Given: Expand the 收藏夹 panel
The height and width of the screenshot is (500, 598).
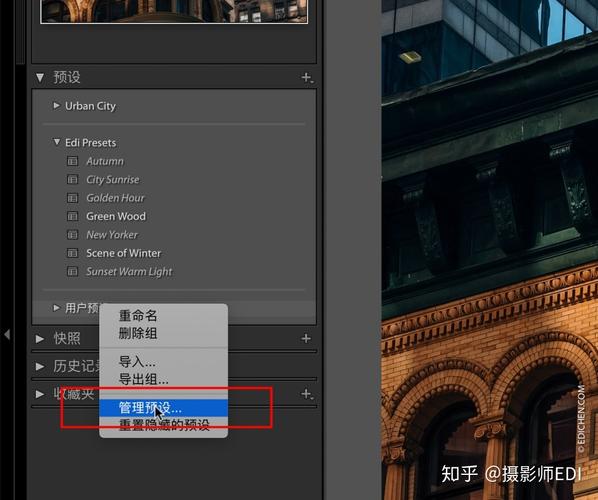Looking at the screenshot, I should pos(40,394).
